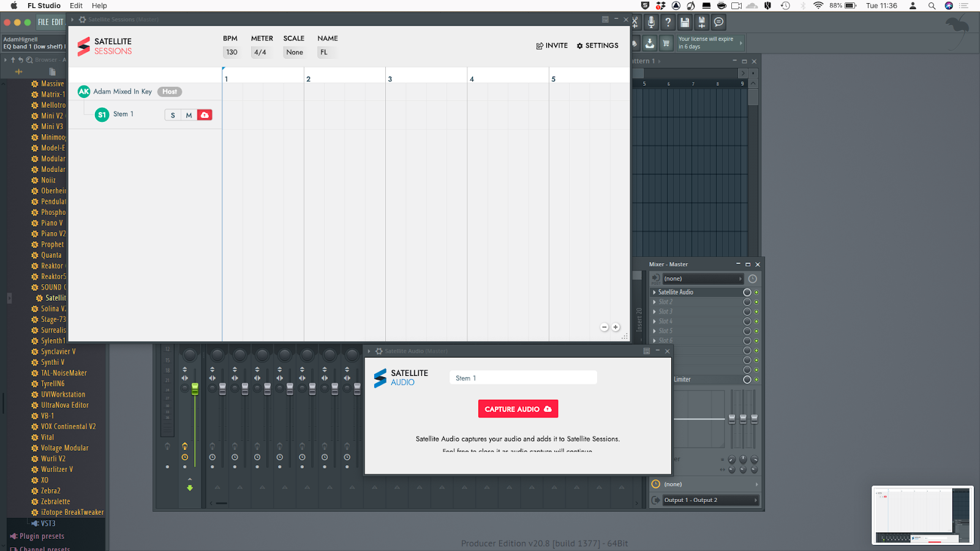The width and height of the screenshot is (980, 551).
Task: Click the Stem 1 name input field
Action: (x=523, y=378)
